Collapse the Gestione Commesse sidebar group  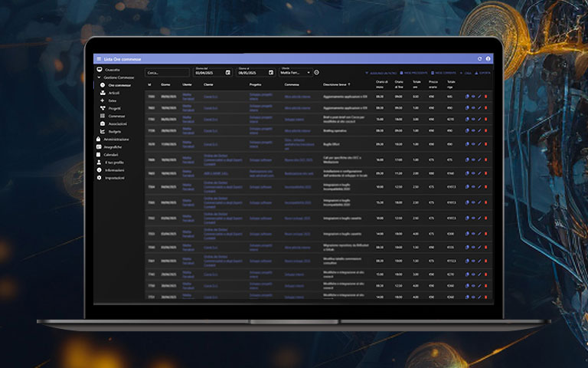[99, 77]
